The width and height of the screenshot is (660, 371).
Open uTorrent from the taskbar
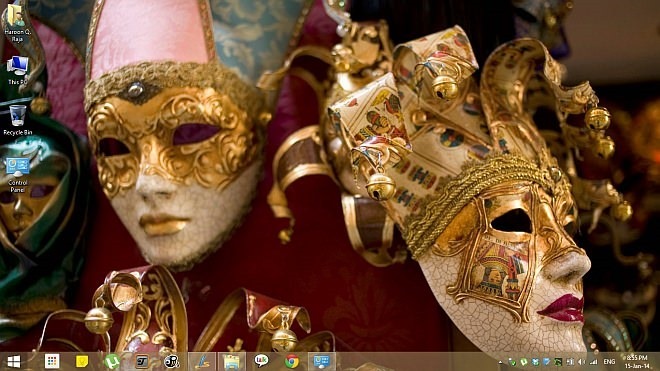(112, 361)
